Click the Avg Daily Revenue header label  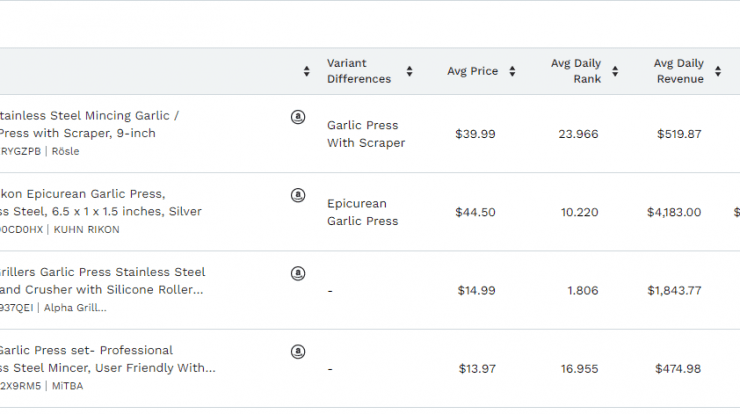click(679, 71)
